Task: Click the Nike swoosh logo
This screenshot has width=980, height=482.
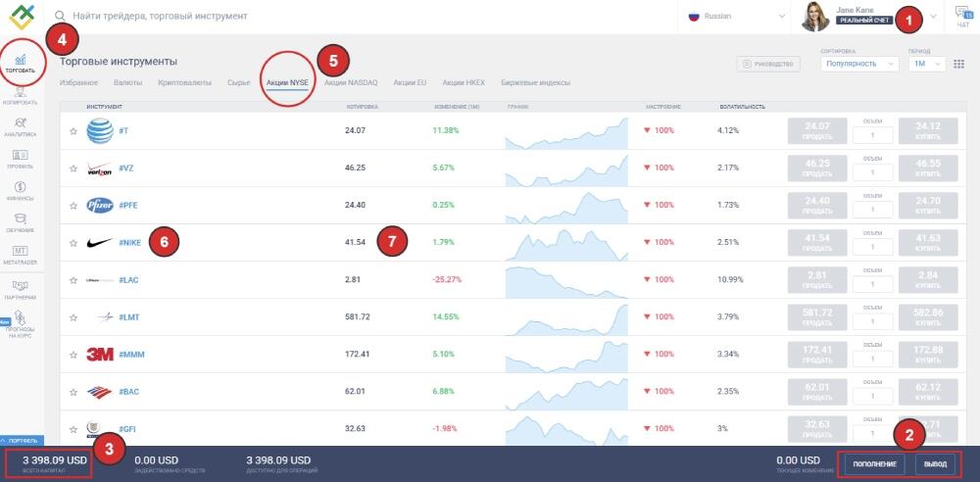Action: (100, 243)
